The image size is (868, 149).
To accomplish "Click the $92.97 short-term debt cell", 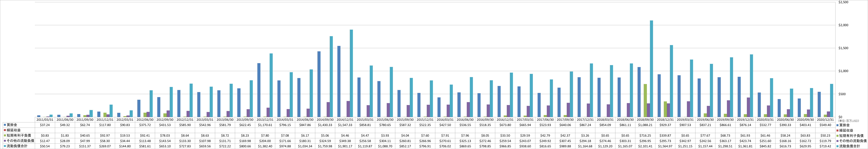I will (x=105, y=136).
